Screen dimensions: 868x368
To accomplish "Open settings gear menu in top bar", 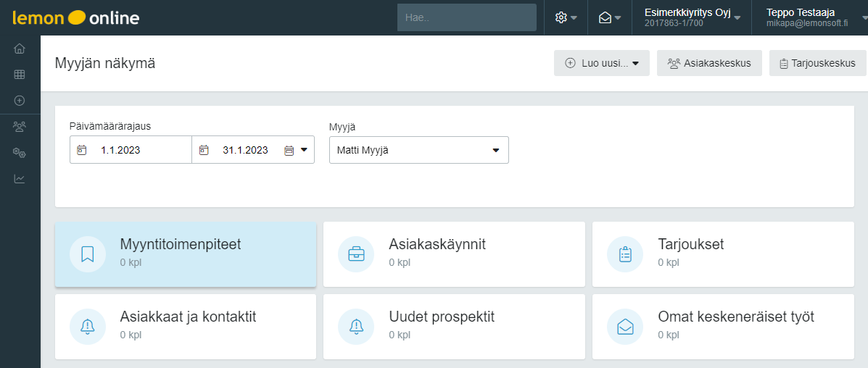I will [566, 17].
